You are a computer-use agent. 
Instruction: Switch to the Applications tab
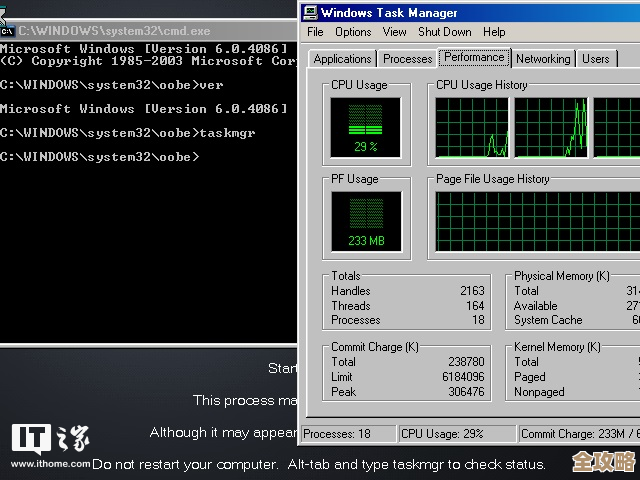click(342, 59)
